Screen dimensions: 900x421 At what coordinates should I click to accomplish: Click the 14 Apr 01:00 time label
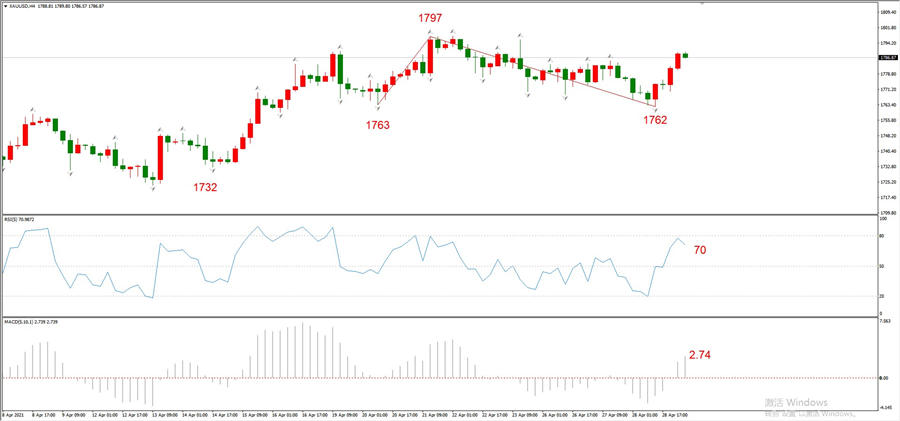click(195, 415)
